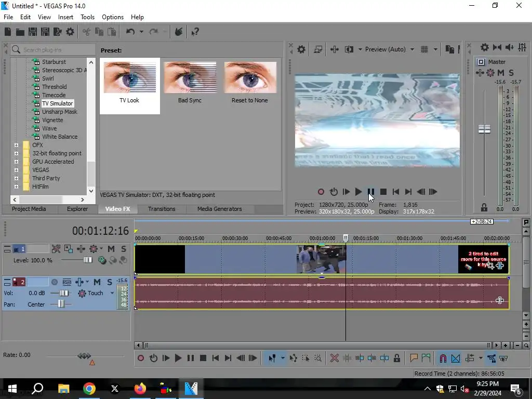Click the Pan slider on audio track 2

point(61,304)
